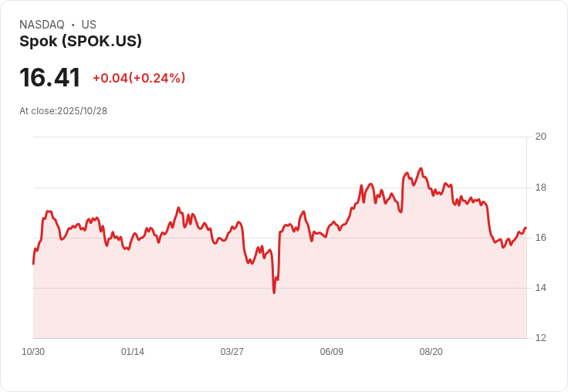568x392 pixels.
Task: Click the 18 price axis label
Action: tap(540, 188)
